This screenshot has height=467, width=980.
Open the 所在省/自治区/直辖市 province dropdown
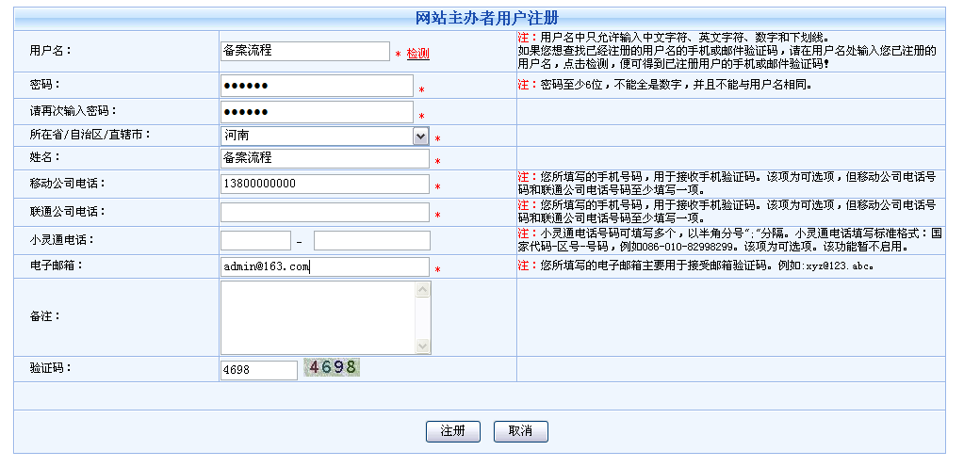point(325,136)
